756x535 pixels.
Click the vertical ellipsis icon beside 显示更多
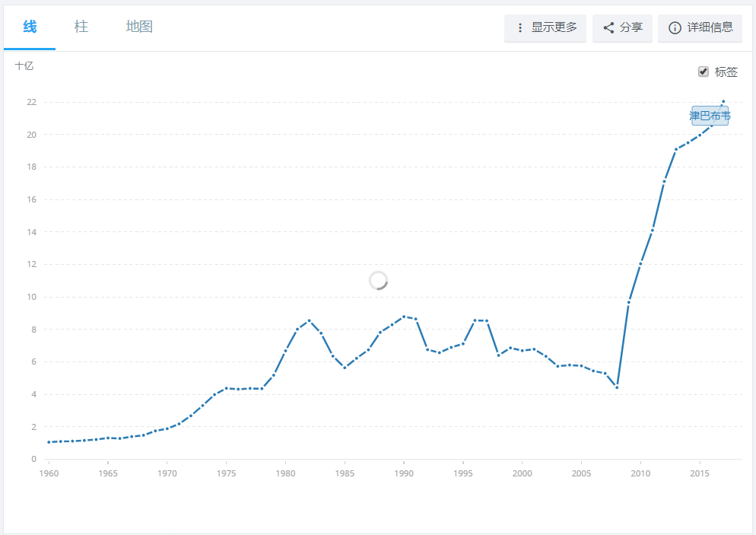tap(520, 28)
